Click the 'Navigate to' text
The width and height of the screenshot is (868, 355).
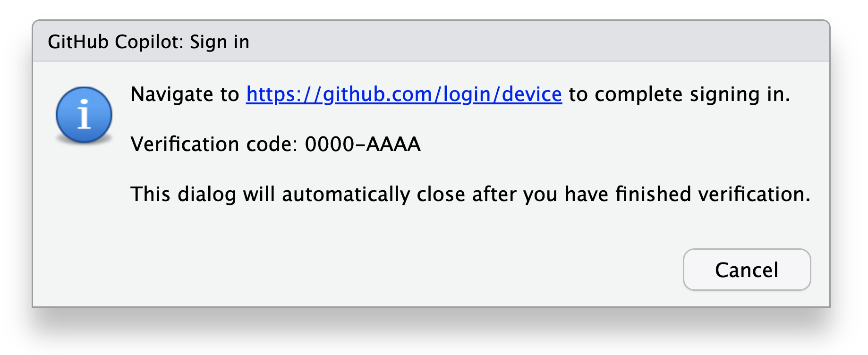tap(185, 94)
